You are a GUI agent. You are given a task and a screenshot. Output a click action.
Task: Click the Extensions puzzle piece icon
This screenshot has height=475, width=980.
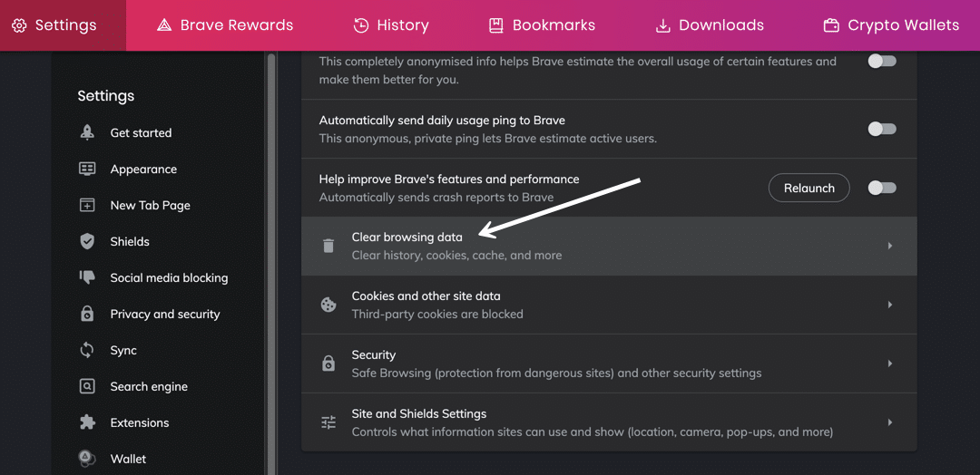[87, 422]
